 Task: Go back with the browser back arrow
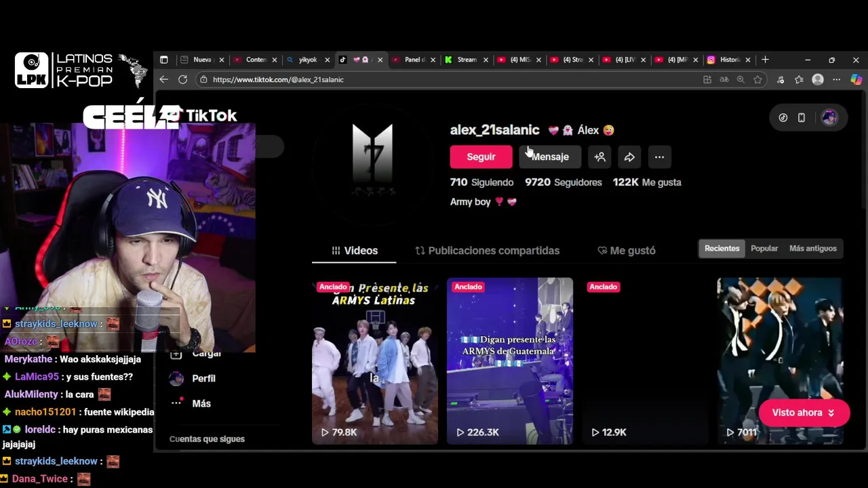163,79
